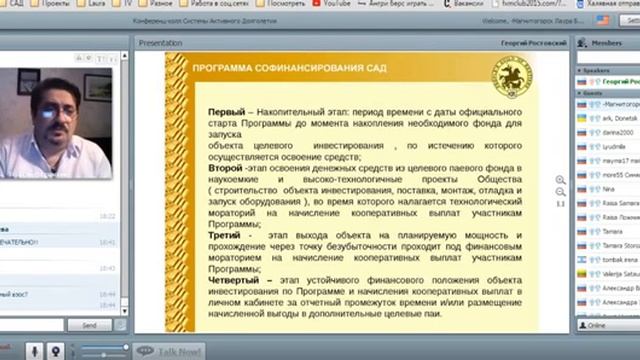Click the chat scrollbar down arrow
This screenshot has height=360, width=640.
124,311
